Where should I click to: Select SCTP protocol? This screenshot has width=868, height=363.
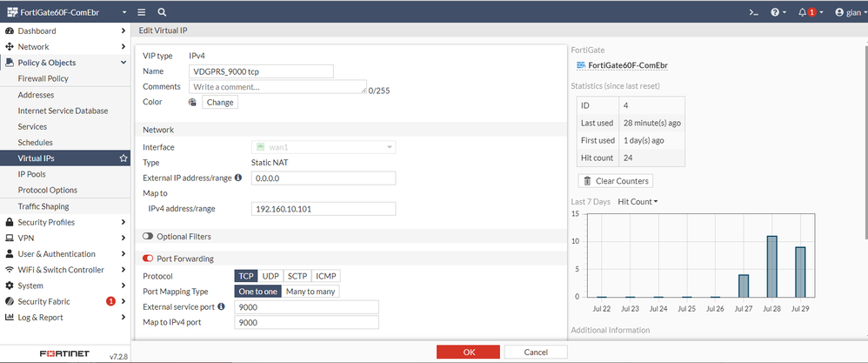point(297,276)
